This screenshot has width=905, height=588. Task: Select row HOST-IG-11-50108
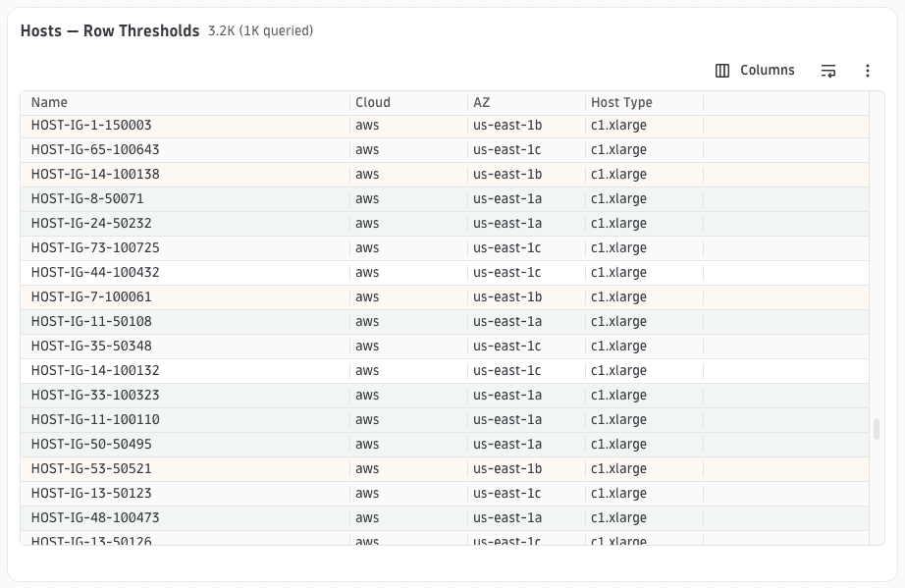click(445, 321)
